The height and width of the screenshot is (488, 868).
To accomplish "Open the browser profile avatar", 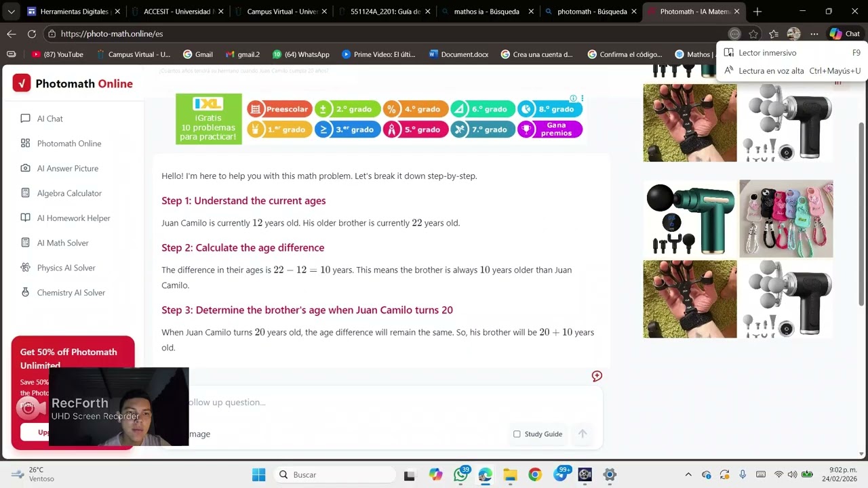I will 794,34.
